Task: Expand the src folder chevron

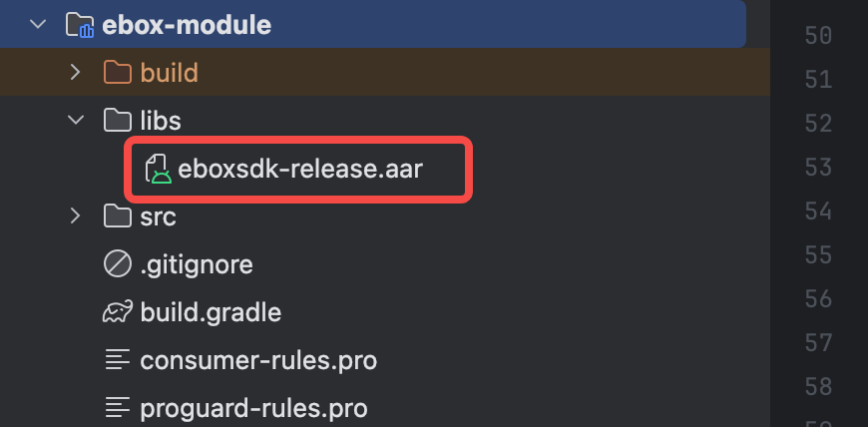Action: click(76, 216)
